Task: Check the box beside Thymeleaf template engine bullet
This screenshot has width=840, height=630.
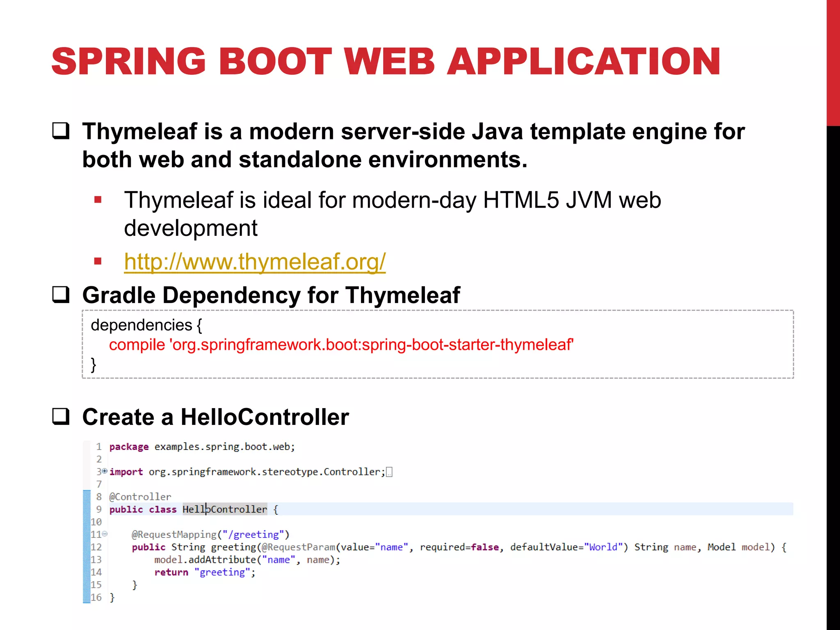Action: click(x=61, y=131)
